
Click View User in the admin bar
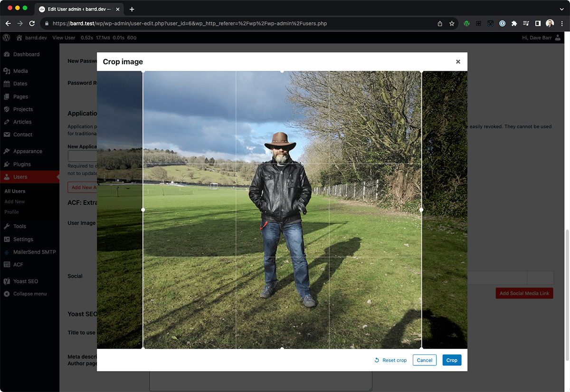pos(64,38)
